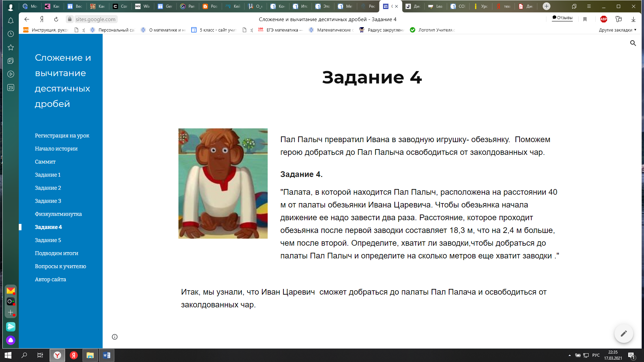Image resolution: width=644 pixels, height=362 pixels.
Task: Open the browser hamburger menu
Action: (589, 6)
